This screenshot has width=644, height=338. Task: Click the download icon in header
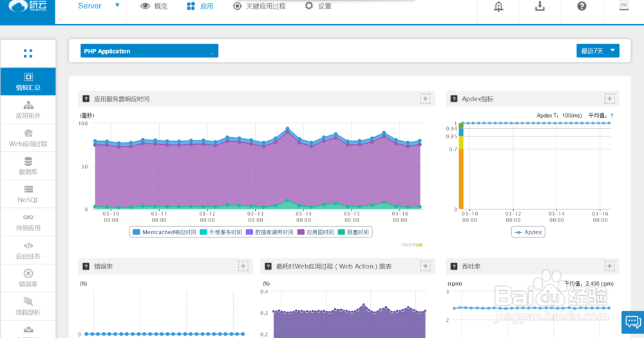coord(540,6)
